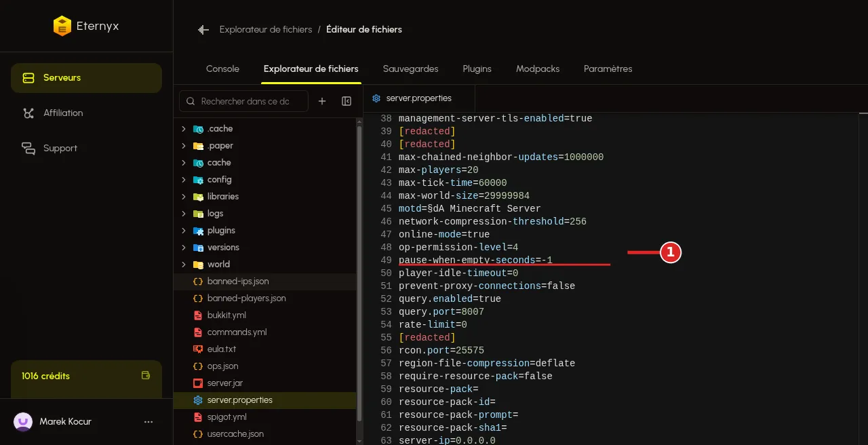
Task: Click the search magnifier icon
Action: point(191,101)
